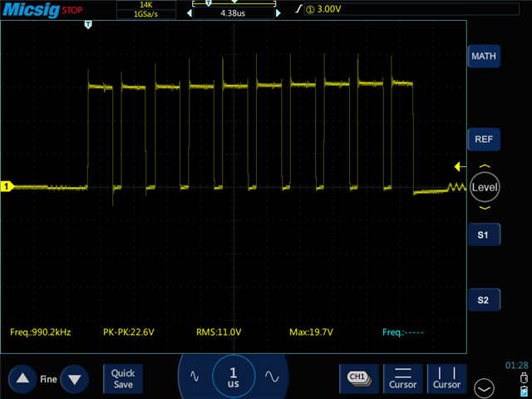Toggle Fine adjustment mode
Screen dimensions: 532x399
tap(48, 379)
